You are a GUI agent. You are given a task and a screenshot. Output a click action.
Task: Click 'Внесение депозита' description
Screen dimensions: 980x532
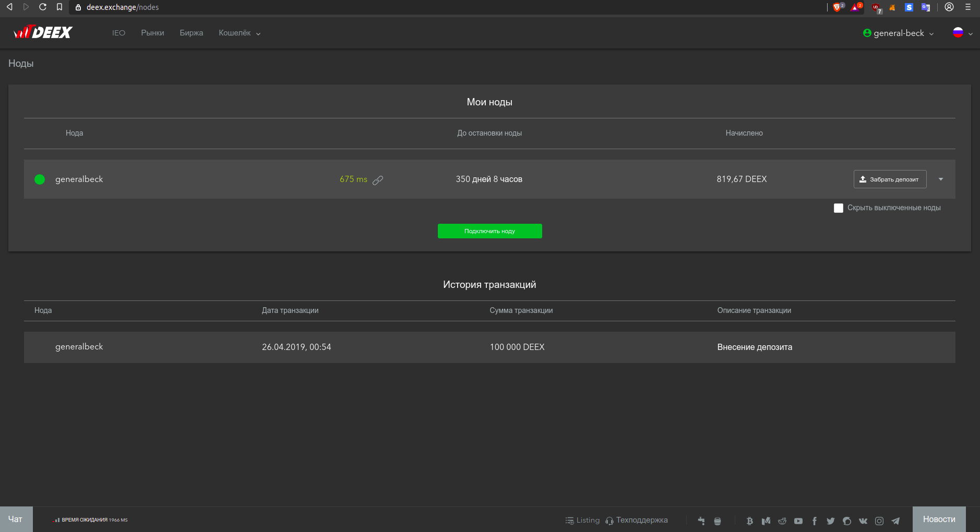pyautogui.click(x=755, y=347)
